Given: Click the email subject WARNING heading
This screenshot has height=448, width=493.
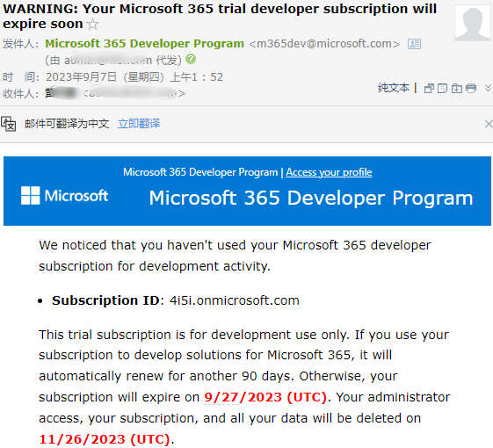Looking at the screenshot, I should 220,16.
